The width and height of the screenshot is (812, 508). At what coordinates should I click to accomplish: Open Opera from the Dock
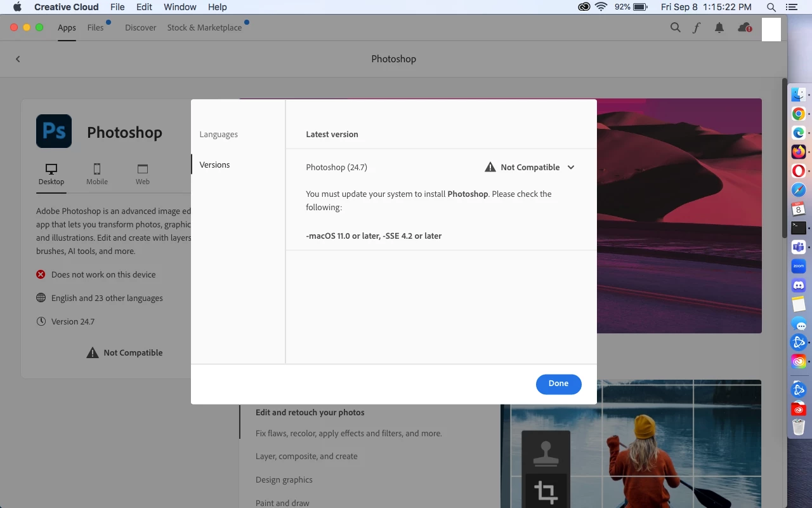point(799,171)
